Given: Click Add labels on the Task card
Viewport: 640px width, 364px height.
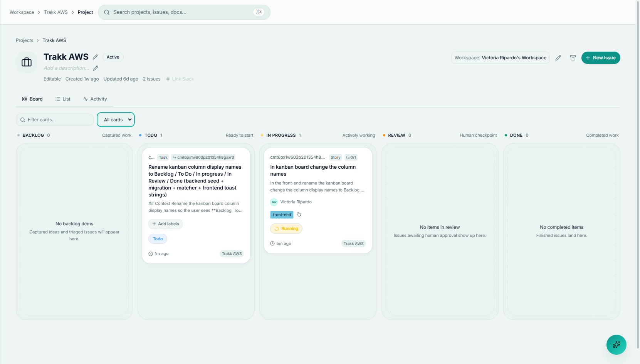Looking at the screenshot, I should click(x=165, y=224).
